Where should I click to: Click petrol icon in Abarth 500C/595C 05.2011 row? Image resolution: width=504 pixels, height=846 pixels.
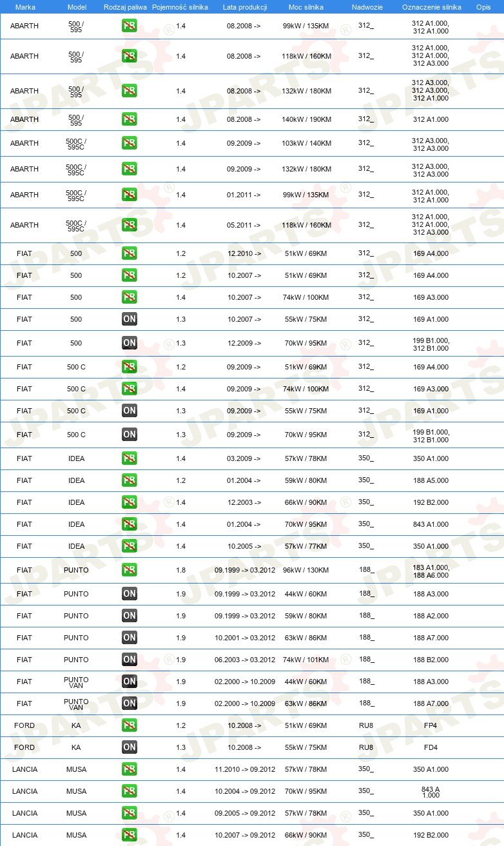click(130, 225)
